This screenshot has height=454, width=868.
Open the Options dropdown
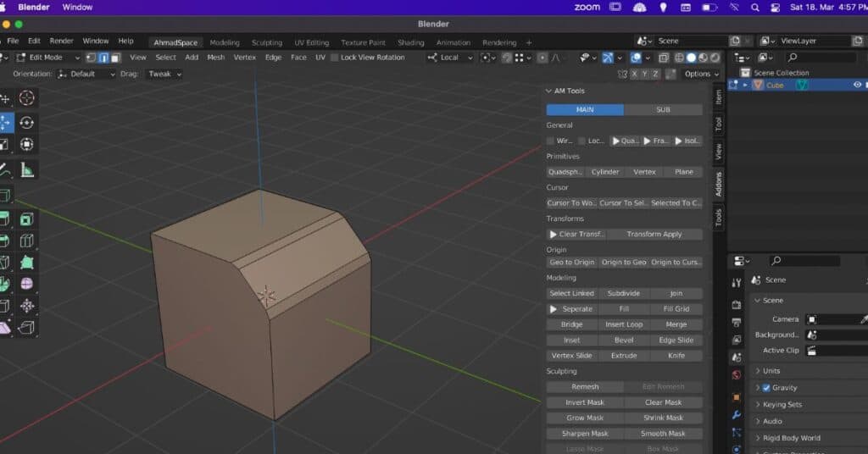701,74
